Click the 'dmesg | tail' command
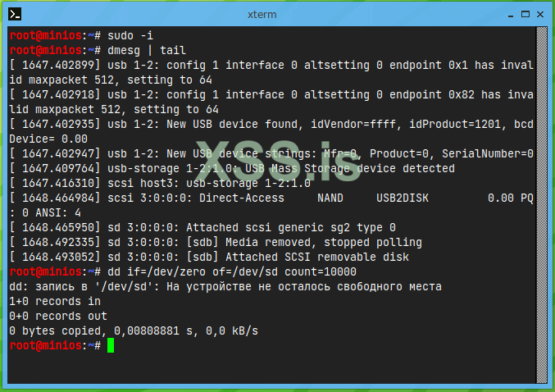Screen dimensions: 555x392 pyautogui.click(x=147, y=50)
